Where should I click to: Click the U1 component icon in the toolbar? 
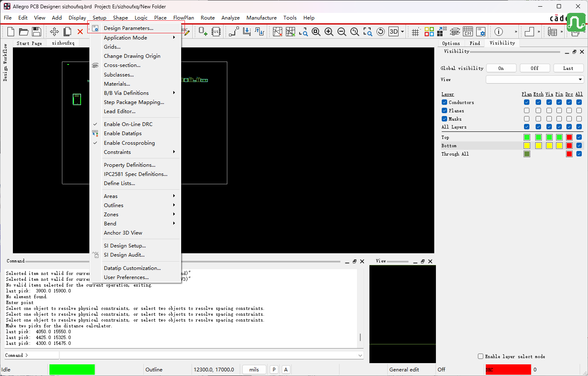(216, 32)
